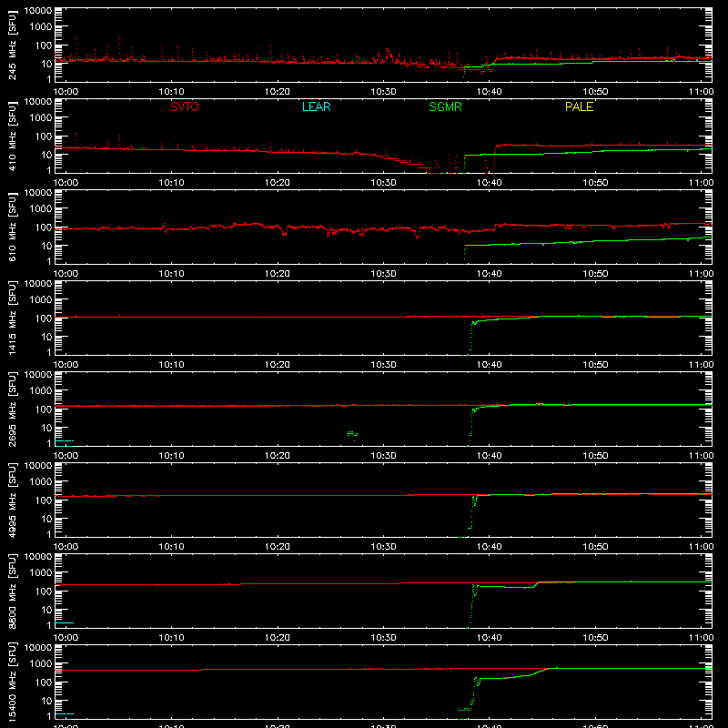The image size is (728, 728).
Task: Click the 10:00 time label below 1415 MHz panel
Action: click(66, 365)
